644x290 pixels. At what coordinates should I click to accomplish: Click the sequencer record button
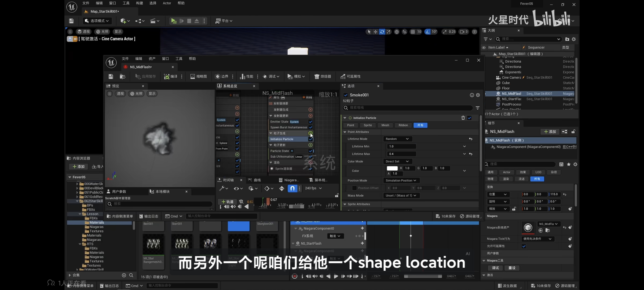[294, 276]
